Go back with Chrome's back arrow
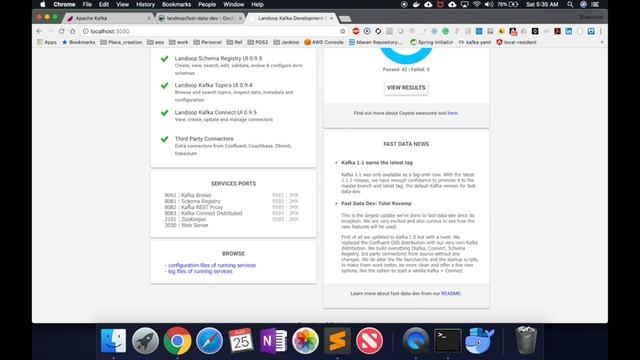This screenshot has height=360, width=640. (x=39, y=31)
